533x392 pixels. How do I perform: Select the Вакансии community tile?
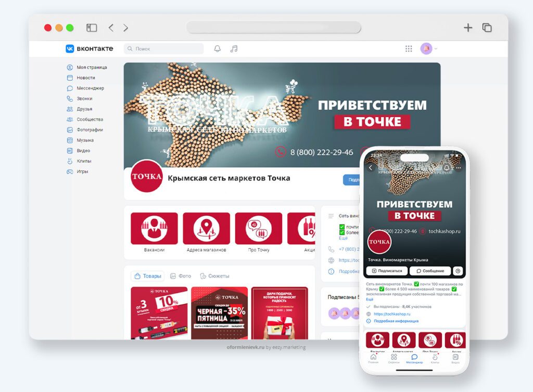click(x=154, y=228)
